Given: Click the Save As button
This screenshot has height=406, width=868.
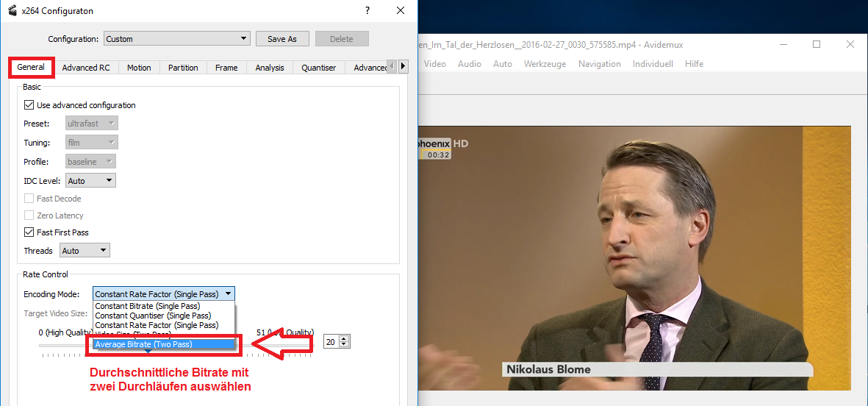Looking at the screenshot, I should click(x=282, y=39).
